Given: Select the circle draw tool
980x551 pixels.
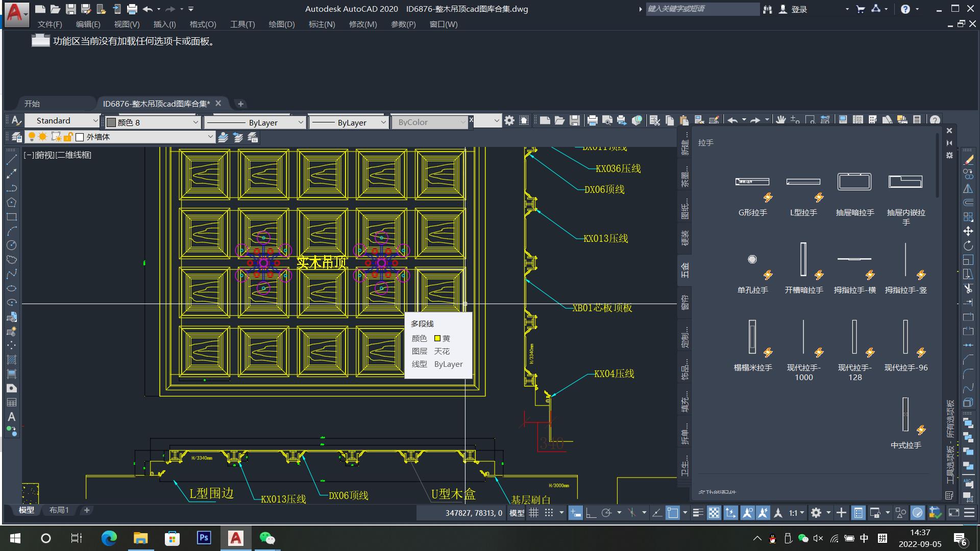Looking at the screenshot, I should coord(11,245).
